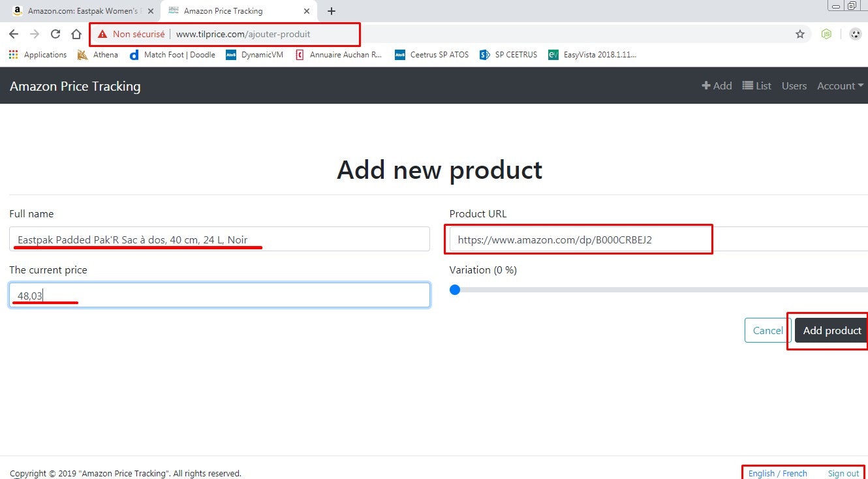Open Match Foot Doodle bookmark
Screen dimensions: 868x479
(172, 55)
